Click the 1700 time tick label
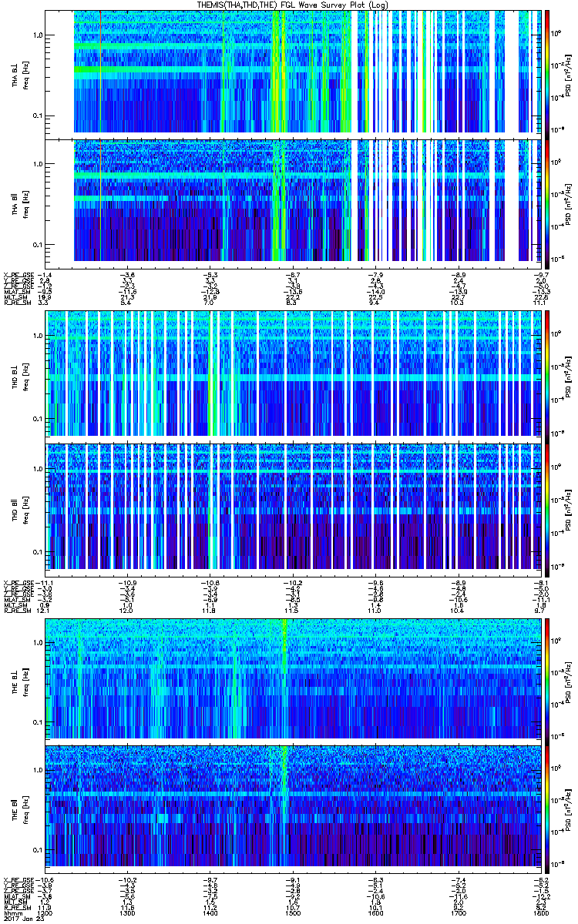 [x=458, y=912]
